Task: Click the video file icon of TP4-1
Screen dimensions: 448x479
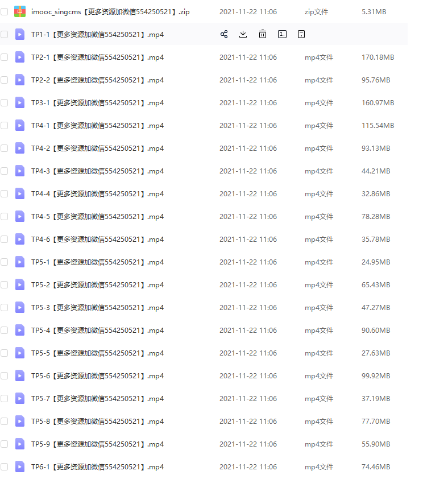Action: tap(20, 125)
